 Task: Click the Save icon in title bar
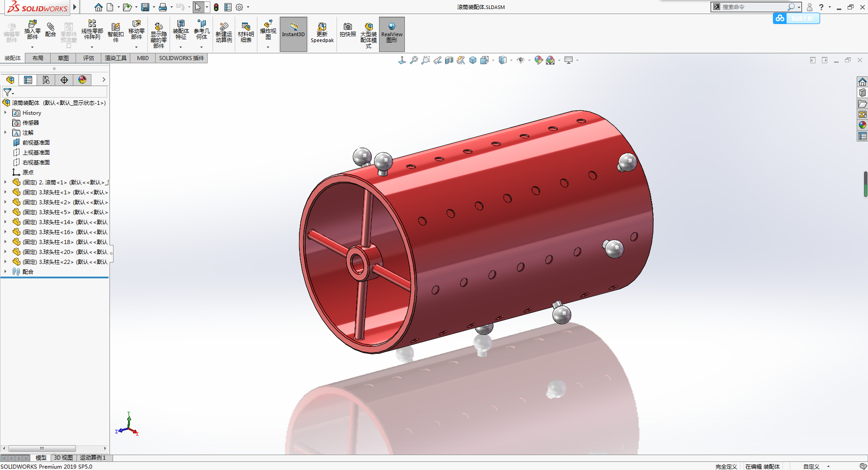click(145, 7)
